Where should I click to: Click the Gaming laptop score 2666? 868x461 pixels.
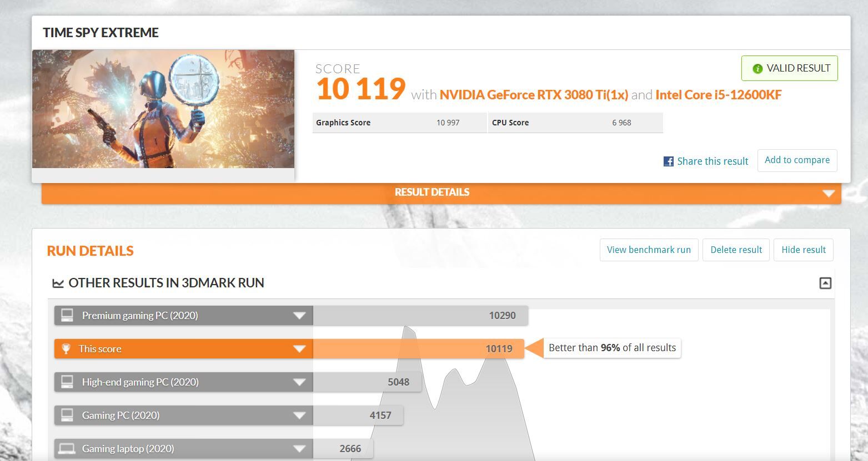[350, 449]
